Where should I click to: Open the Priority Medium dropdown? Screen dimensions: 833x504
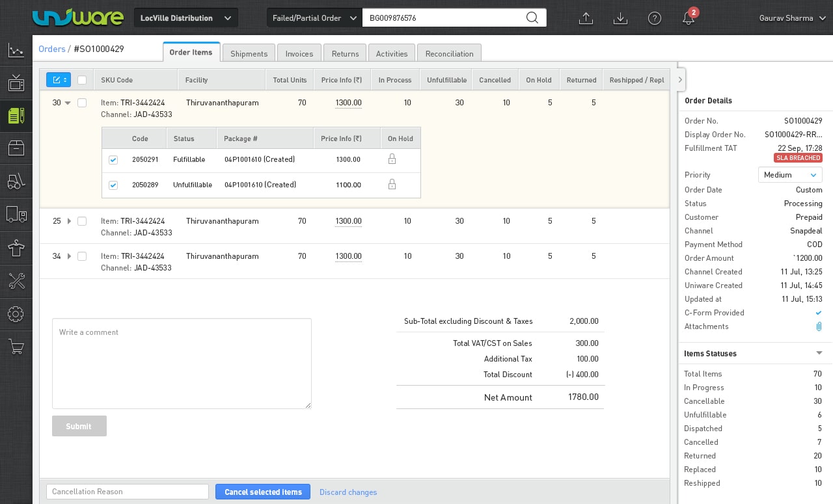point(790,175)
